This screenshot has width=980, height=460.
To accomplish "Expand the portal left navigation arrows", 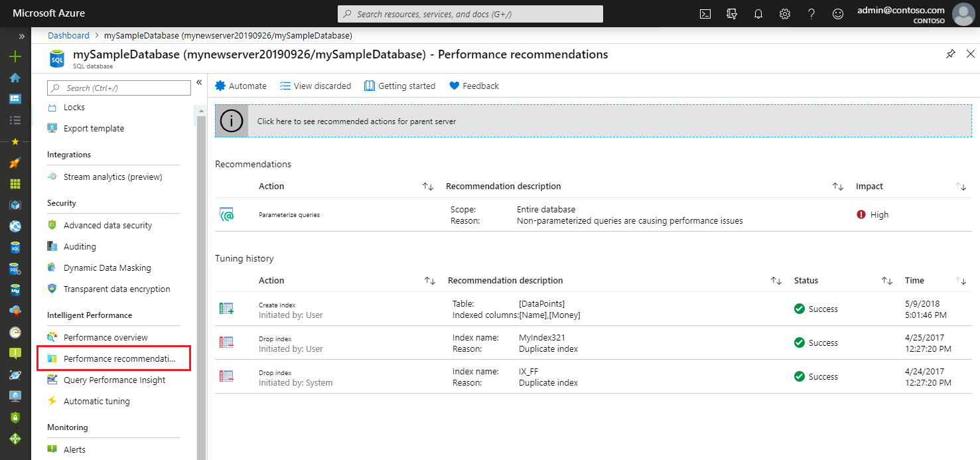I will coord(22,37).
